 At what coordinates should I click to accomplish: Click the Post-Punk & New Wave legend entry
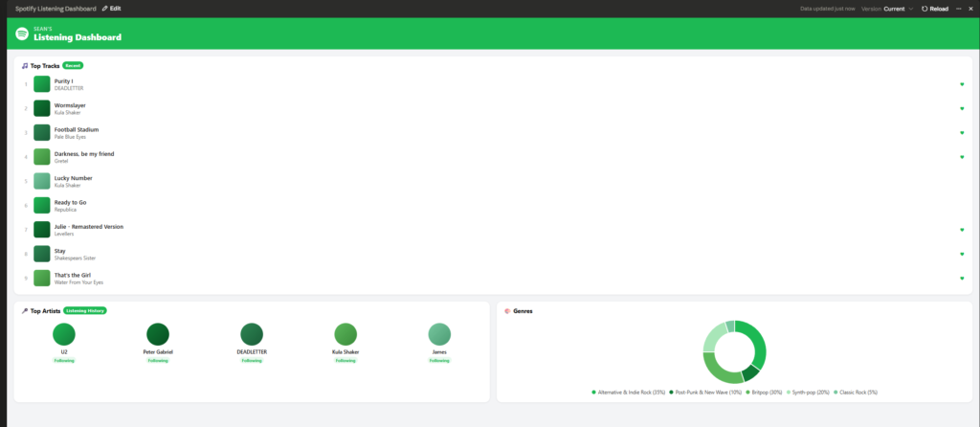coord(705,392)
